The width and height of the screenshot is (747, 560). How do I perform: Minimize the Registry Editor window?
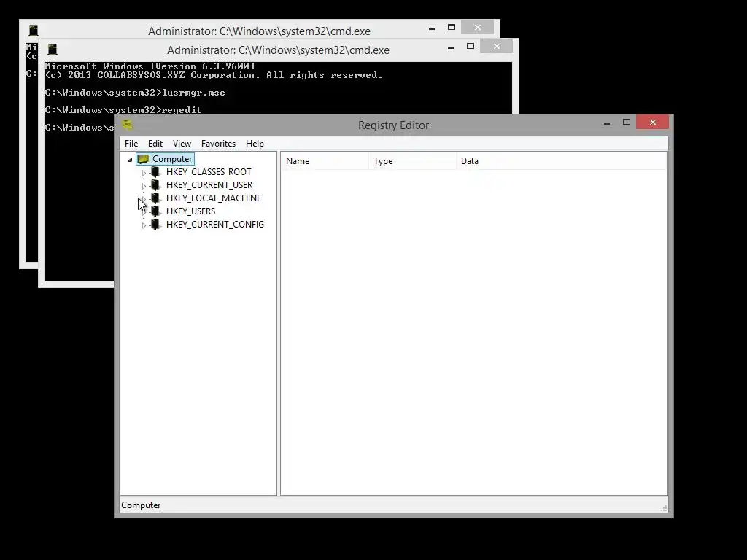[606, 122]
